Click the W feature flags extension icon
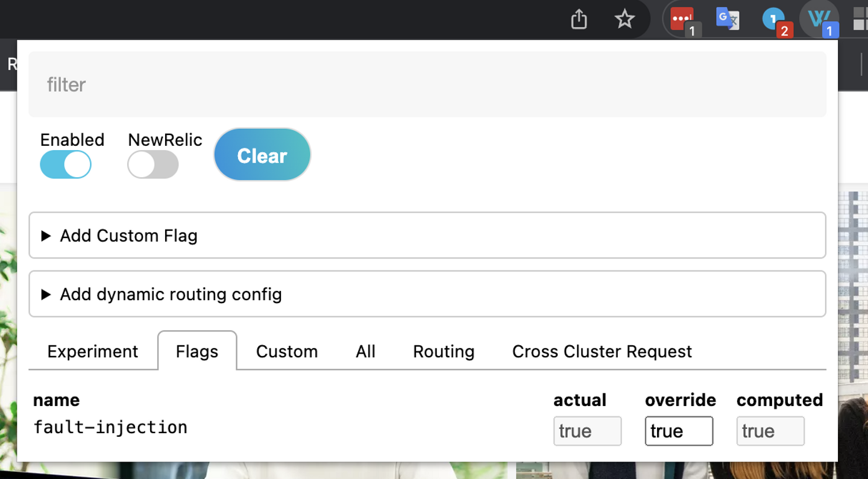This screenshot has height=479, width=868. tap(819, 19)
